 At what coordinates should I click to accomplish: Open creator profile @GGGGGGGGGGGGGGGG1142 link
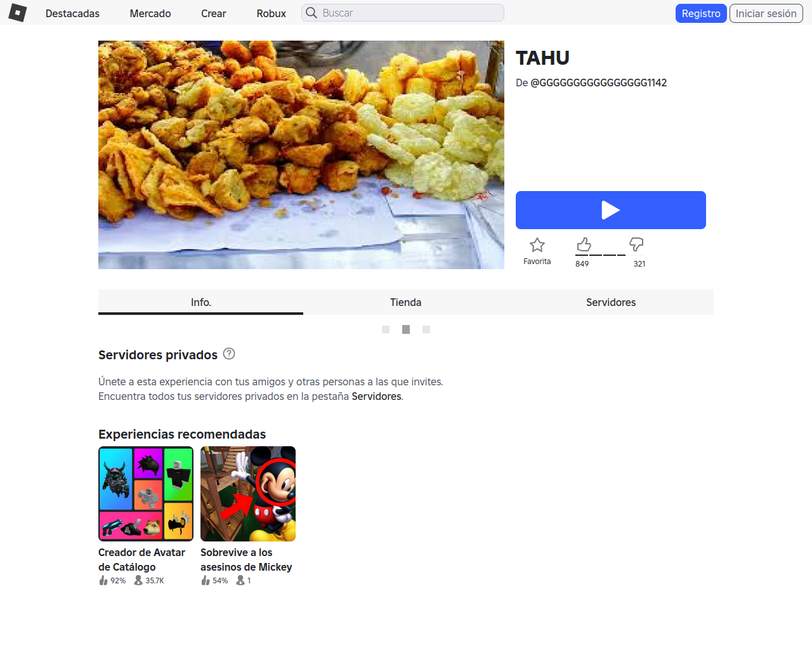(x=598, y=83)
